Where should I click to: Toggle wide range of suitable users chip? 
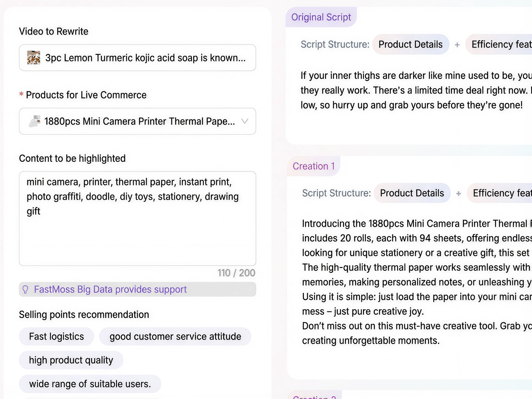coord(90,384)
